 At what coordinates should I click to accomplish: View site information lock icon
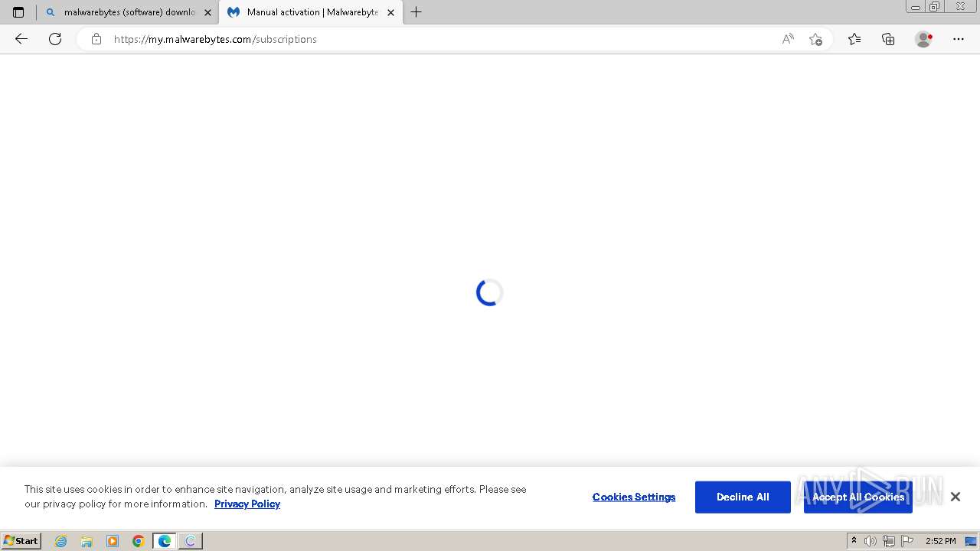point(96,39)
